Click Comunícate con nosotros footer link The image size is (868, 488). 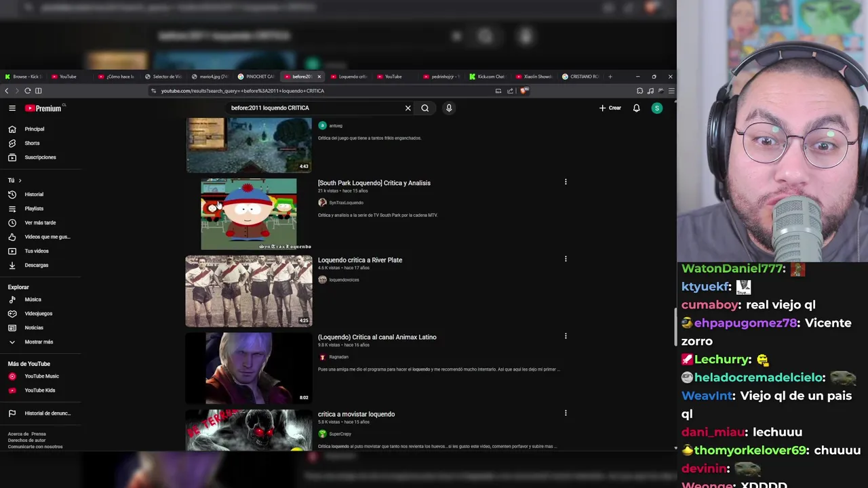(x=35, y=447)
